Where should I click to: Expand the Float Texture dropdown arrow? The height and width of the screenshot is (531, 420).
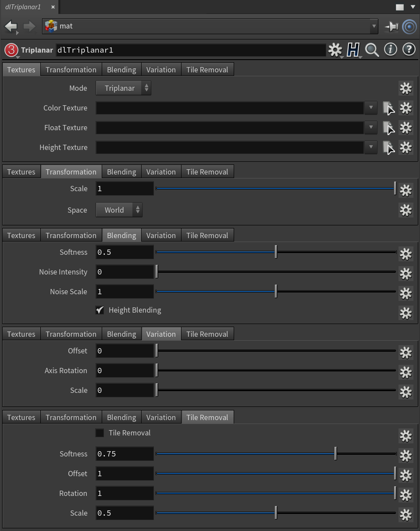tap(371, 128)
